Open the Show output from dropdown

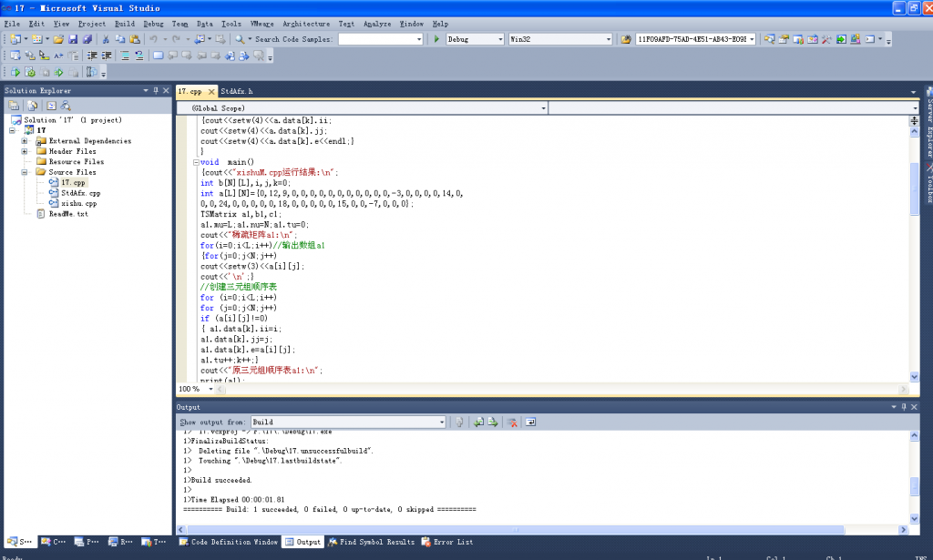click(x=443, y=421)
